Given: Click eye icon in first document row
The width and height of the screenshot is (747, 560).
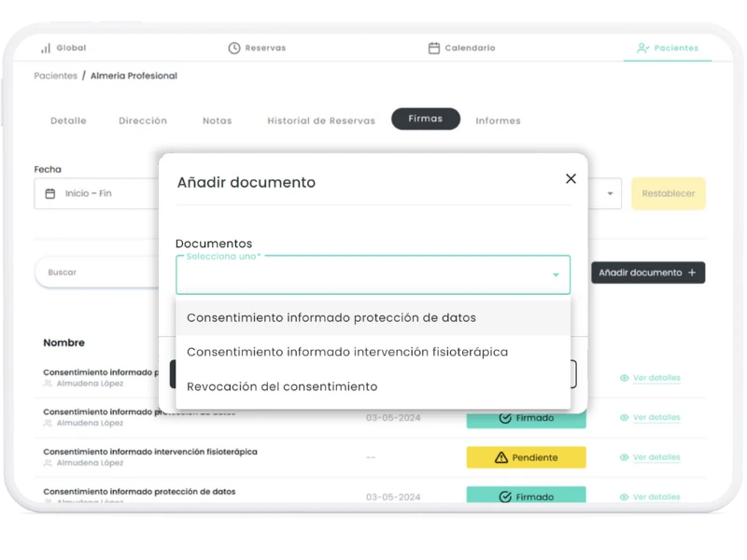Looking at the screenshot, I should click(624, 378).
